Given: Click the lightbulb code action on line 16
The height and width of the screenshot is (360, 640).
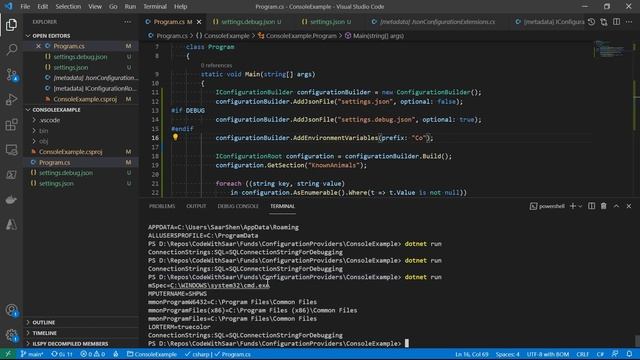Looking at the screenshot, I should click(x=175, y=137).
